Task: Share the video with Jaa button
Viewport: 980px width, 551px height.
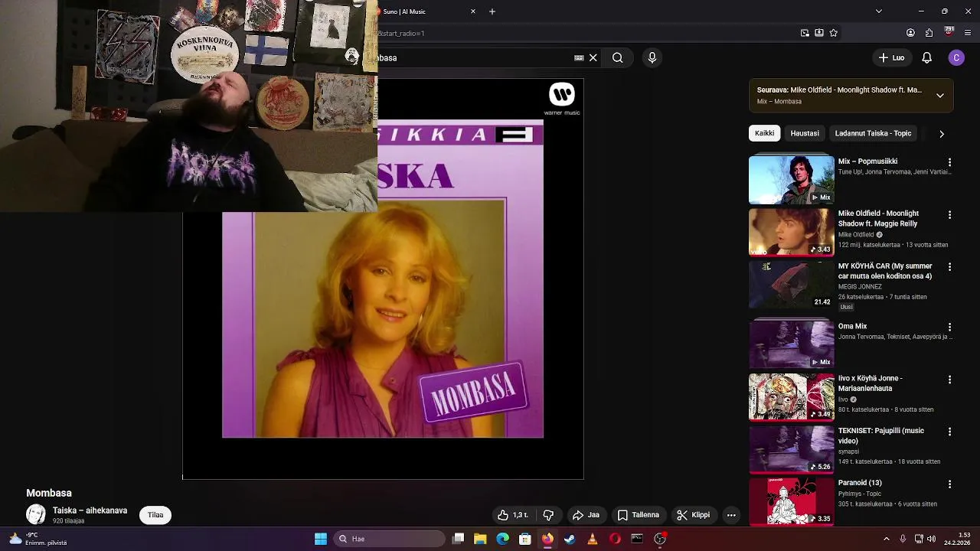Action: coord(586,515)
